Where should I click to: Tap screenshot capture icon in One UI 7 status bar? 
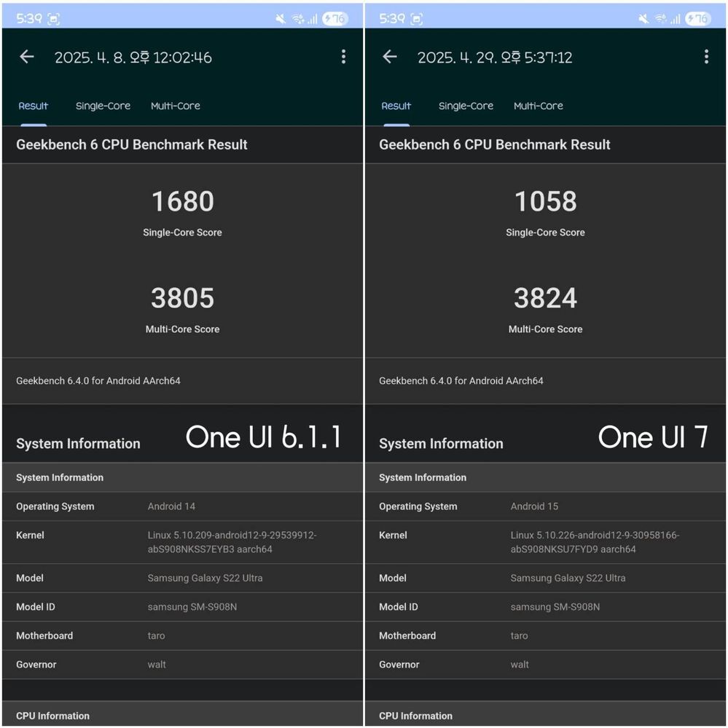point(417,19)
